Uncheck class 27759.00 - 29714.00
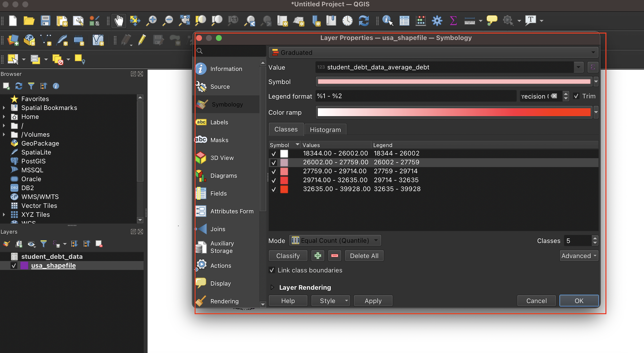The height and width of the screenshot is (353, 644). 273,171
